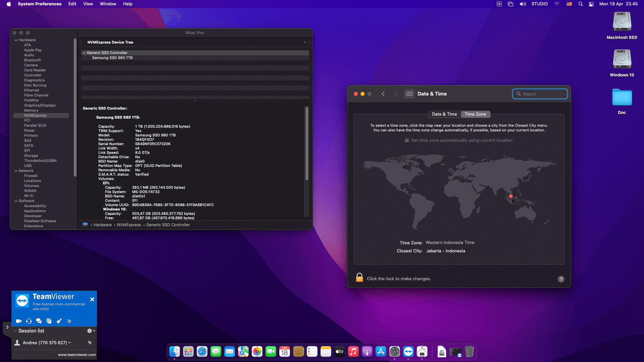The height and width of the screenshot is (362, 644).
Task: Toggle the NVMExpress Device Tree column sort arrow
Action: pyautogui.click(x=305, y=42)
